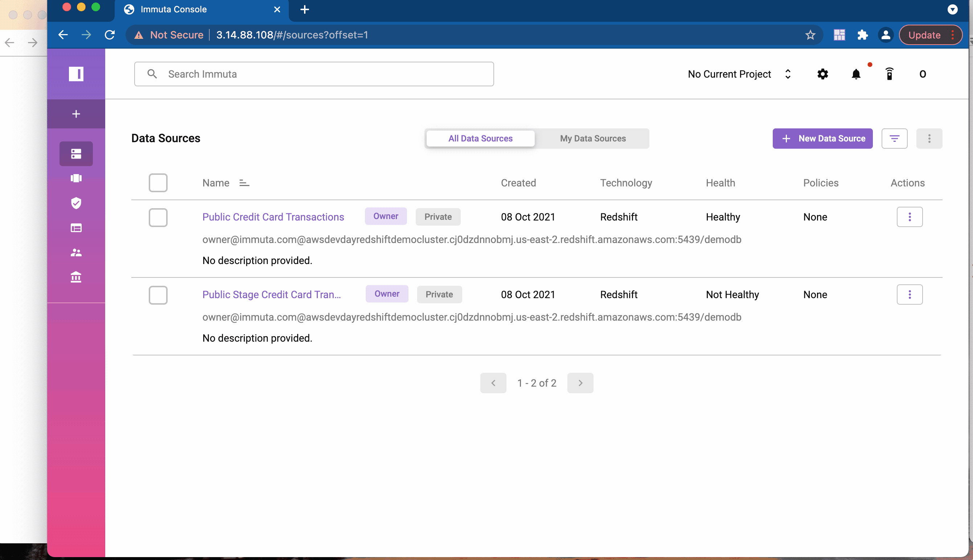
Task: Open the Public Credit Card Transactions link
Action: click(x=273, y=217)
